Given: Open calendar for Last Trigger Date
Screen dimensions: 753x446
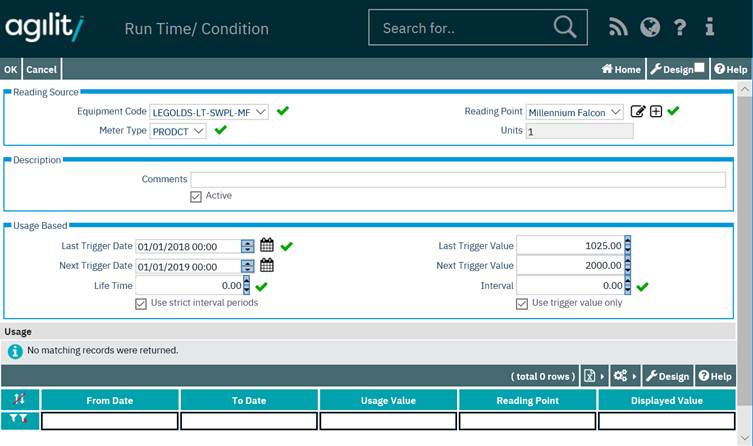Looking at the screenshot, I should pyautogui.click(x=267, y=246).
